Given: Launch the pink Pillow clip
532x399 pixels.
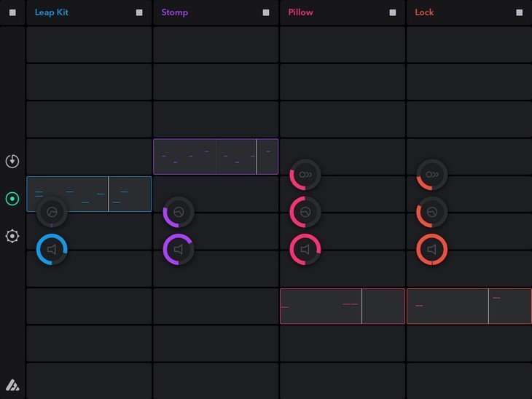Looking at the screenshot, I should [343, 307].
